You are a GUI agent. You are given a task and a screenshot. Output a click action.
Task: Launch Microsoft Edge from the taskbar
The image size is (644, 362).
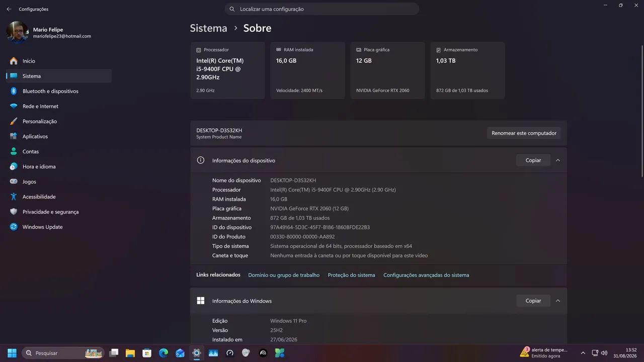tap(164, 353)
